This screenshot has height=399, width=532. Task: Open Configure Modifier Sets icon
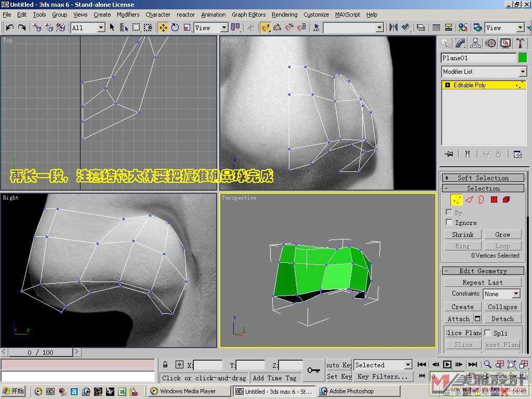pyautogui.click(x=517, y=154)
